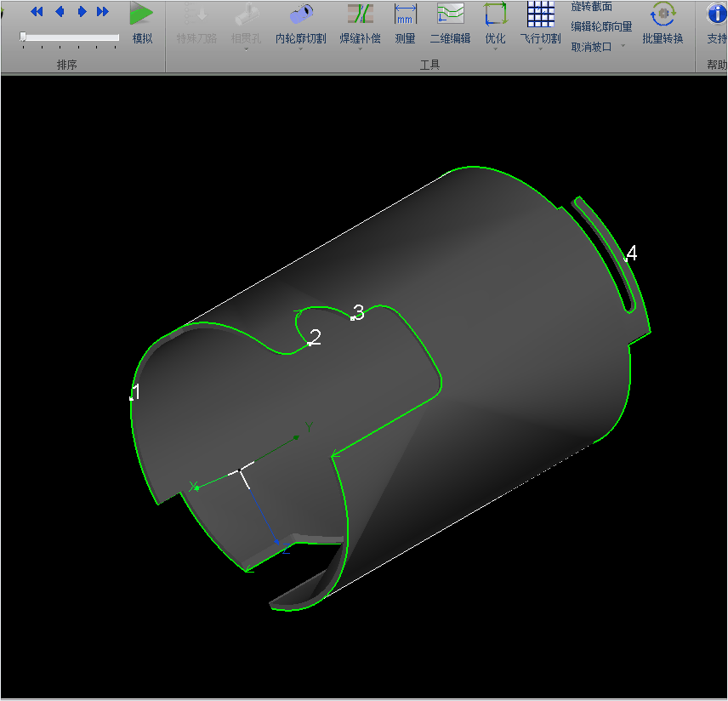Step forward one with next arrow

(82, 12)
